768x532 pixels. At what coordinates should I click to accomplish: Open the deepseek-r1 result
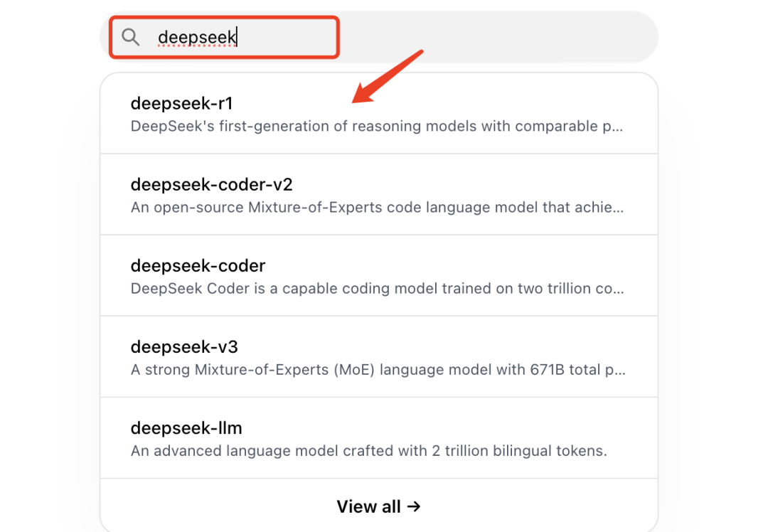[378, 113]
